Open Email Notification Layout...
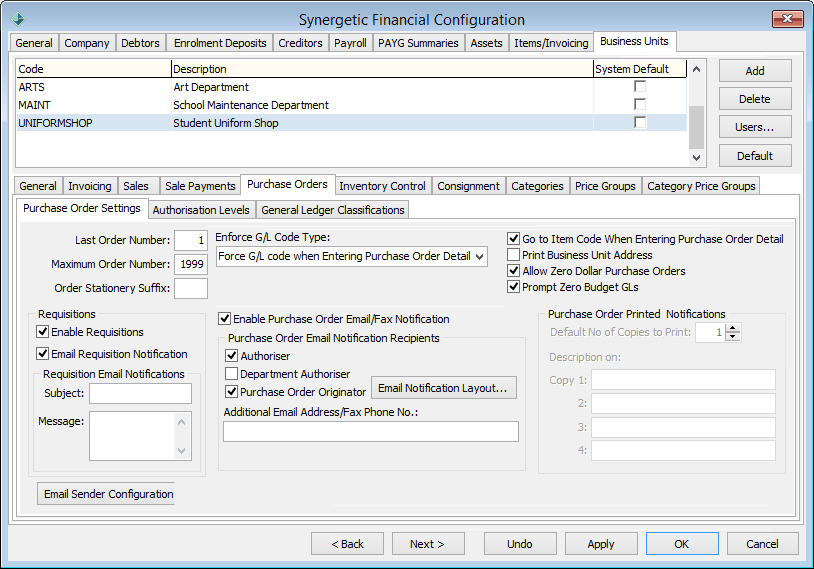The width and height of the screenshot is (814, 569). pyautogui.click(x=444, y=388)
